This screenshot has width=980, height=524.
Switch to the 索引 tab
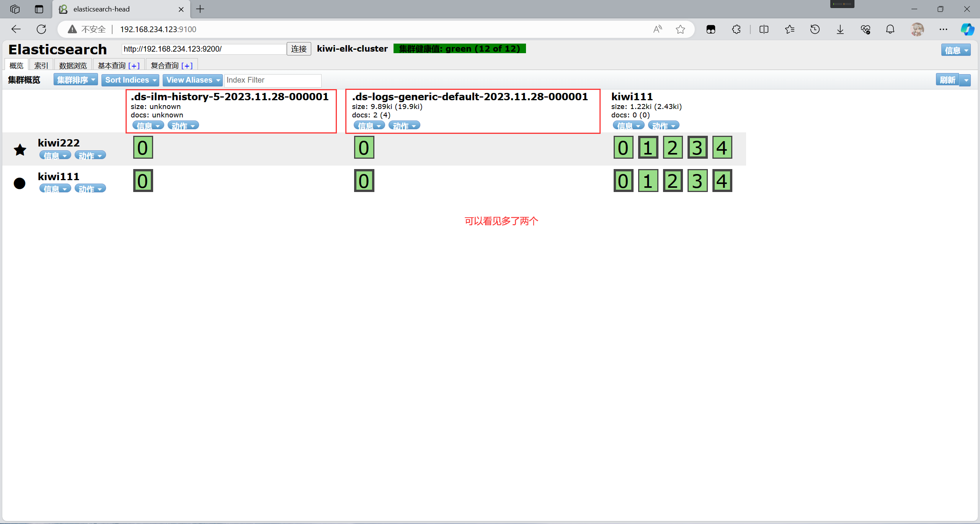pos(41,65)
